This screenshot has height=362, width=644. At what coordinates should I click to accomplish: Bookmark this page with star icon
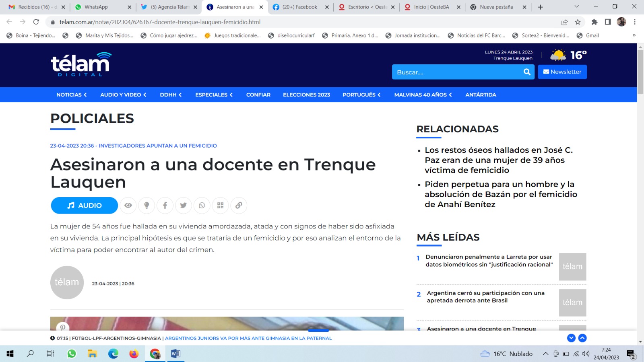point(578,22)
